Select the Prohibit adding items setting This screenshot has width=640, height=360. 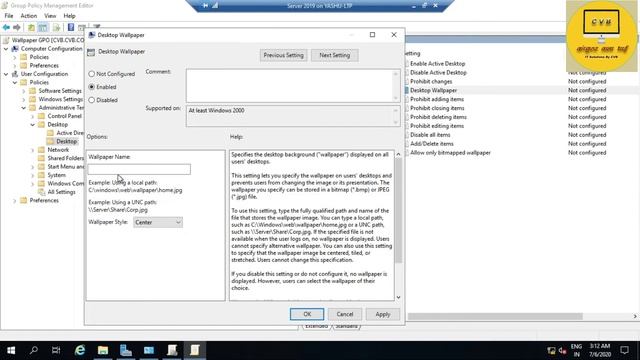point(437,99)
